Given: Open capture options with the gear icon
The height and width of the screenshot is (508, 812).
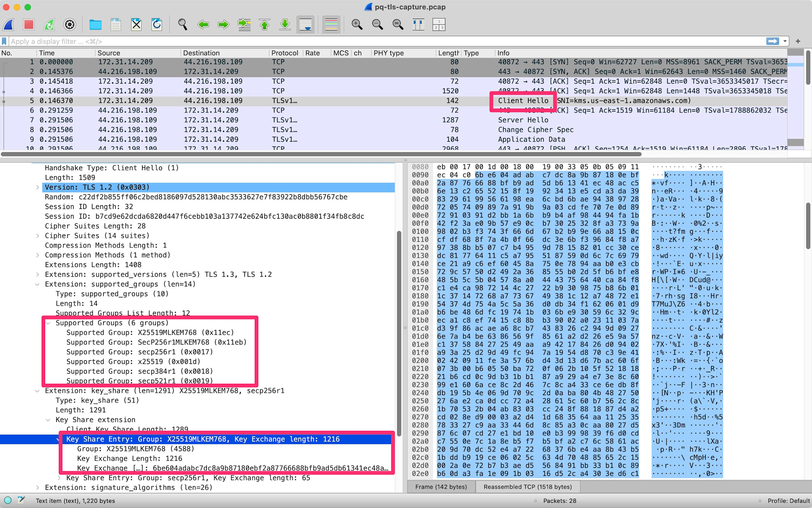Looking at the screenshot, I should point(70,25).
